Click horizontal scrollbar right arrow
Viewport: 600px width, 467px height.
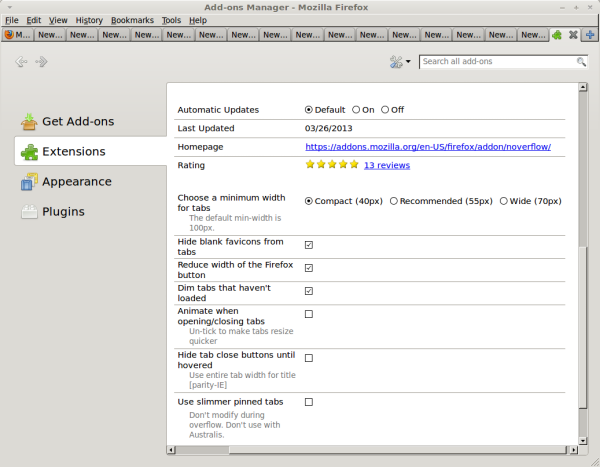(573, 450)
